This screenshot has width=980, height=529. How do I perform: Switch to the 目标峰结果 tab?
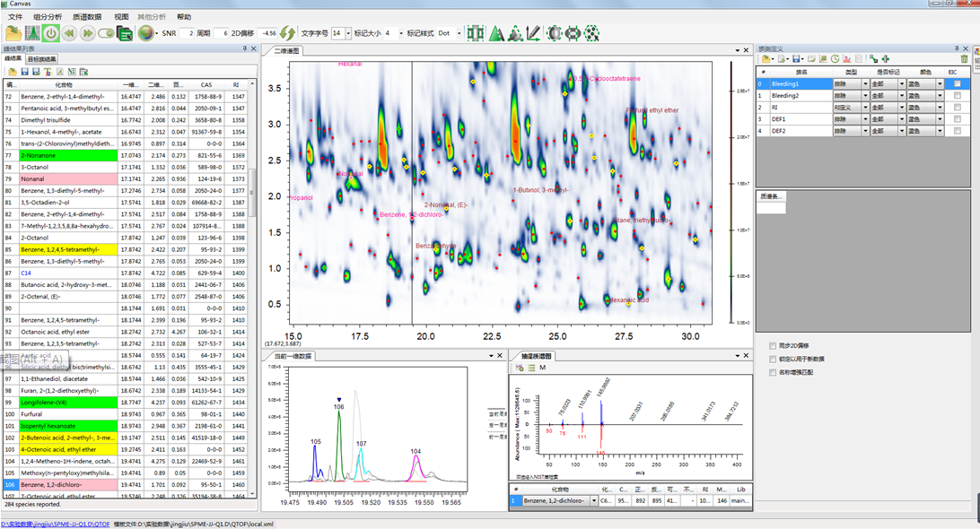(41, 59)
